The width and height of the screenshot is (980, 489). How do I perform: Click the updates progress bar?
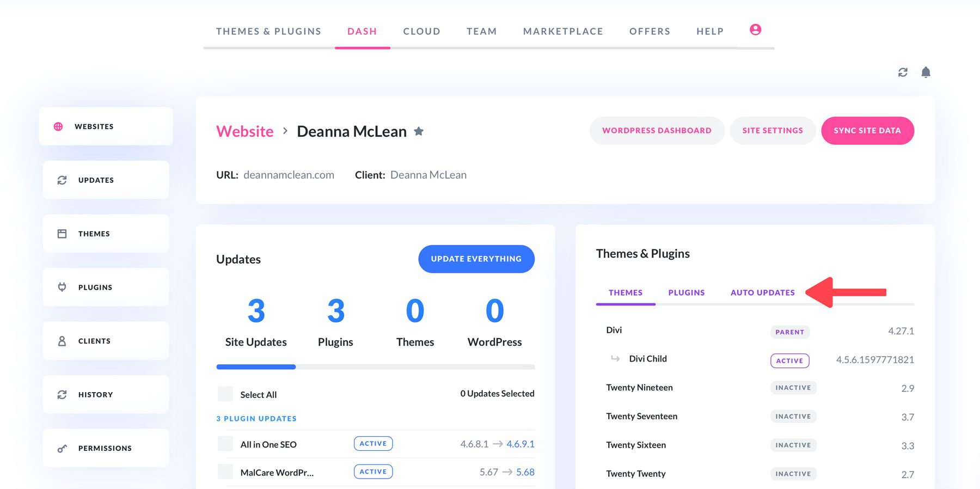pyautogui.click(x=375, y=367)
